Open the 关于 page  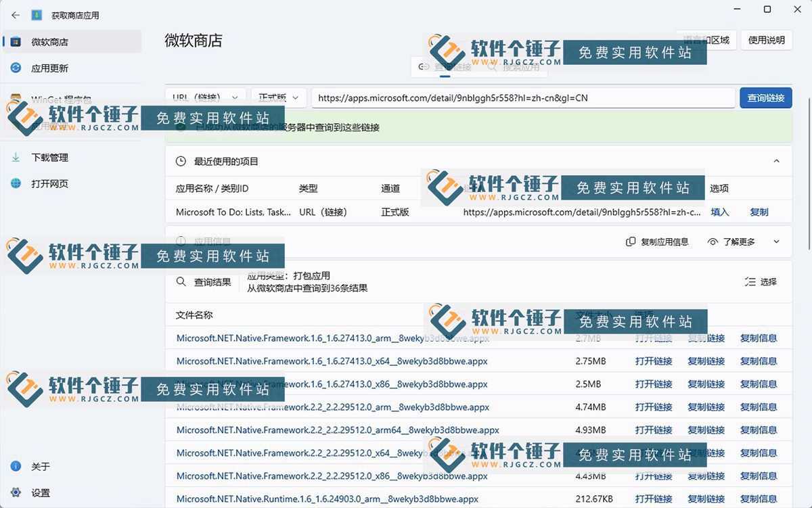click(72, 467)
